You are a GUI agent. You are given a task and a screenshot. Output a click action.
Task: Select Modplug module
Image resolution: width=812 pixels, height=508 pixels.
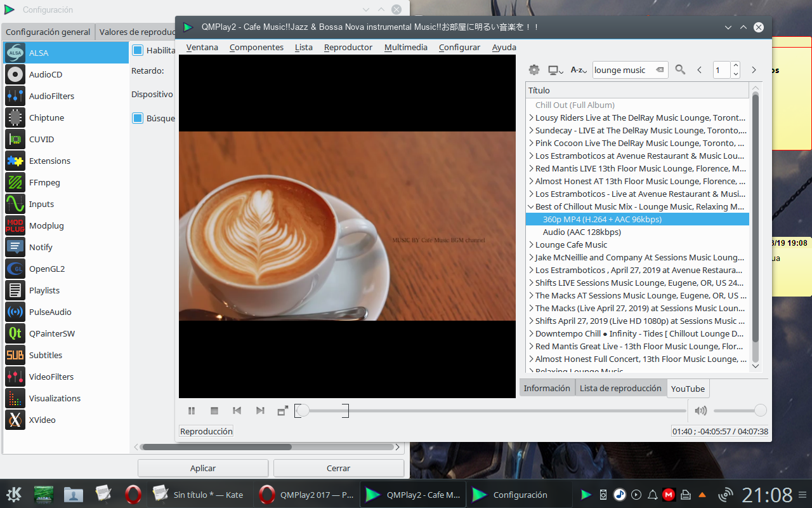click(x=66, y=225)
